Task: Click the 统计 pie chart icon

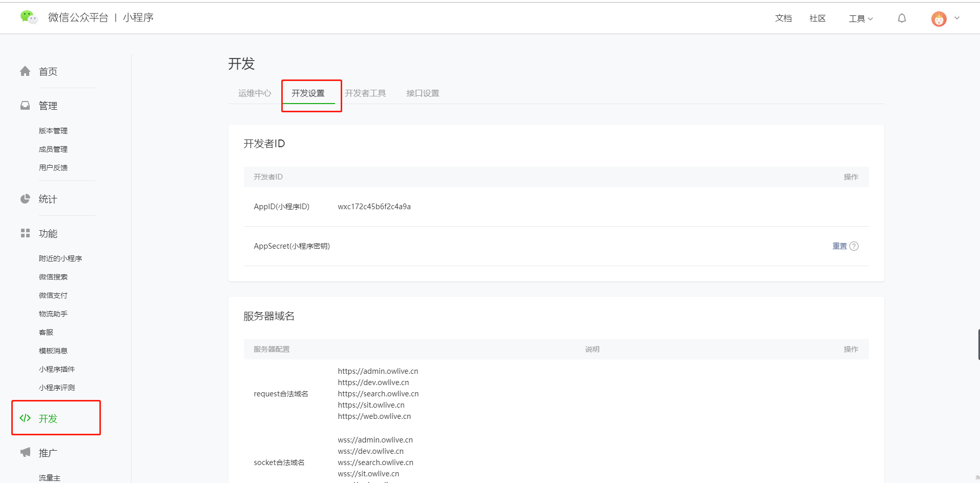Action: click(x=25, y=199)
